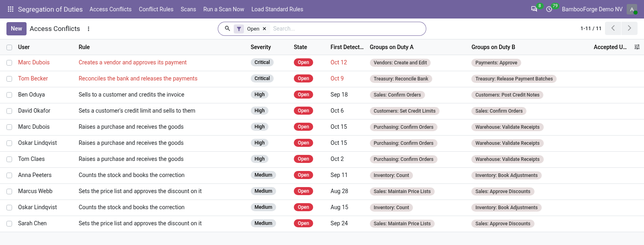Open the user avatar menu
This screenshot has height=245, width=644.
pos(632,9)
